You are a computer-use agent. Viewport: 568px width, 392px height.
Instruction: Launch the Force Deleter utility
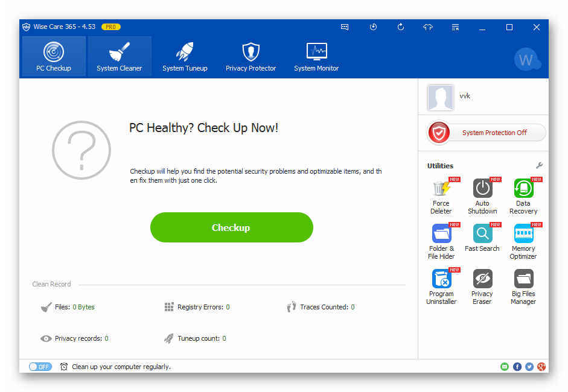441,196
